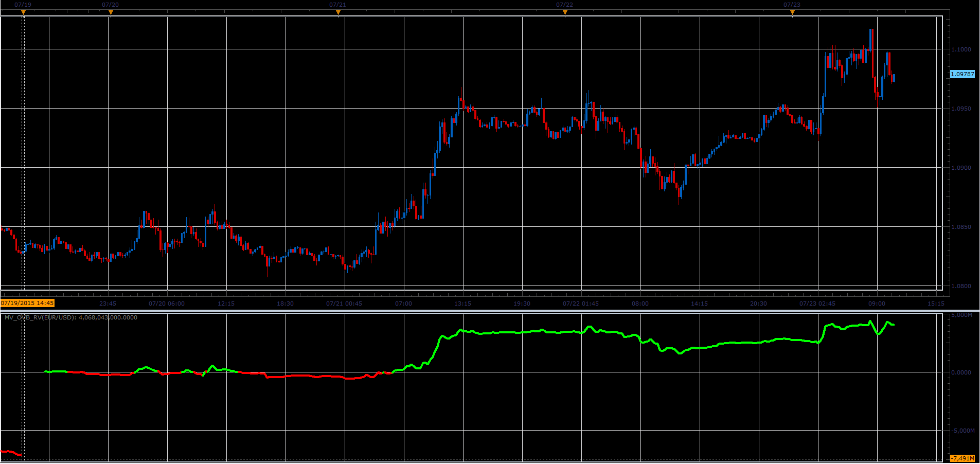Click the 07/22 01:45 time axis label
Viewport: 980px width, 464px height.
tap(581, 304)
